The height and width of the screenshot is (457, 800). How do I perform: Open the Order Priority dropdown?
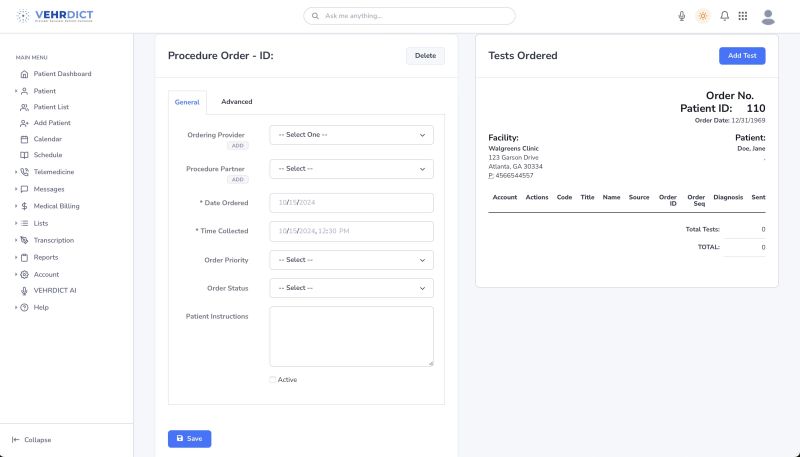(x=351, y=260)
